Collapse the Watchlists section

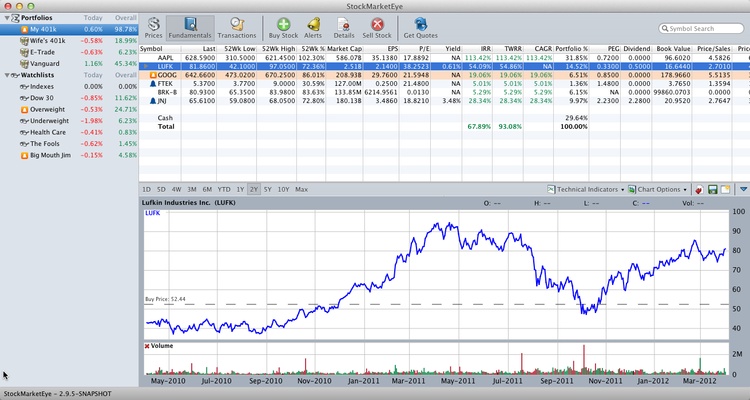pos(7,75)
